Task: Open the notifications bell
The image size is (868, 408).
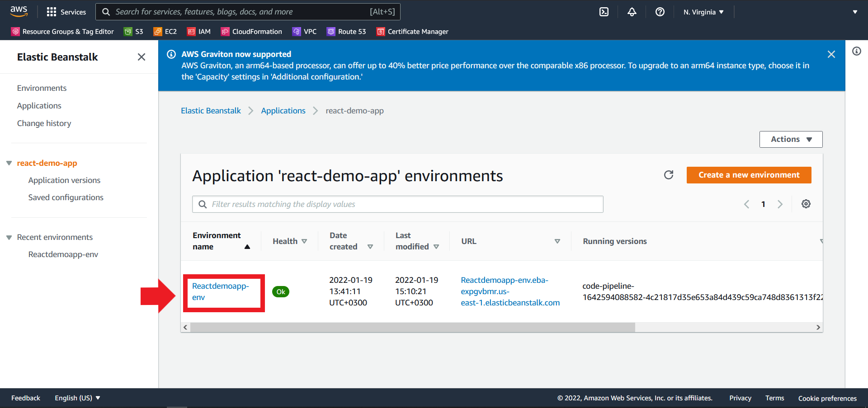Action: coord(632,12)
